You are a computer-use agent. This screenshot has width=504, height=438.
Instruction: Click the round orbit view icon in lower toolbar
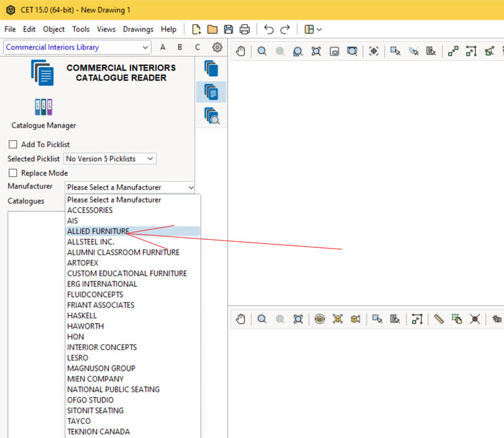[319, 319]
